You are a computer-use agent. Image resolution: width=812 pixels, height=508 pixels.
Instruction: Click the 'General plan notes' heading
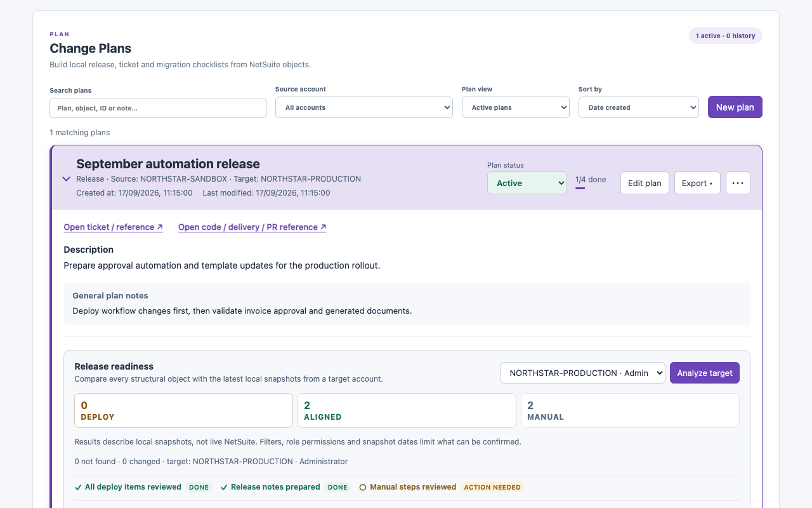click(x=110, y=295)
